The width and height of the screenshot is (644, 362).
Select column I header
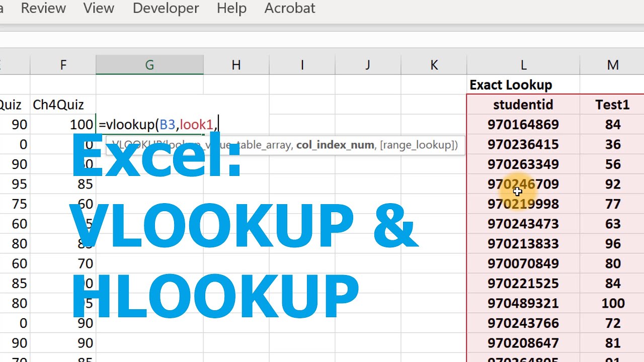(302, 65)
